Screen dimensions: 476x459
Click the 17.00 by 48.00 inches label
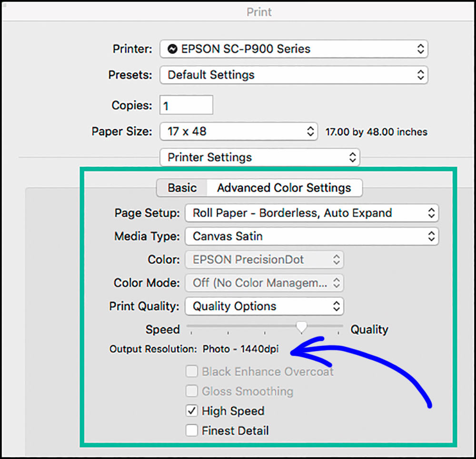pos(376,132)
